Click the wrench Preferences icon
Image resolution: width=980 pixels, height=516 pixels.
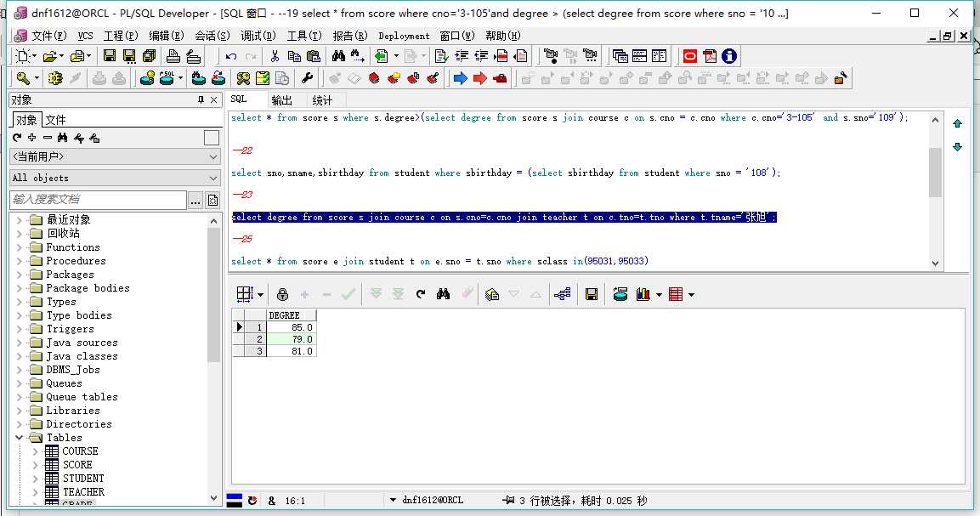point(307,78)
